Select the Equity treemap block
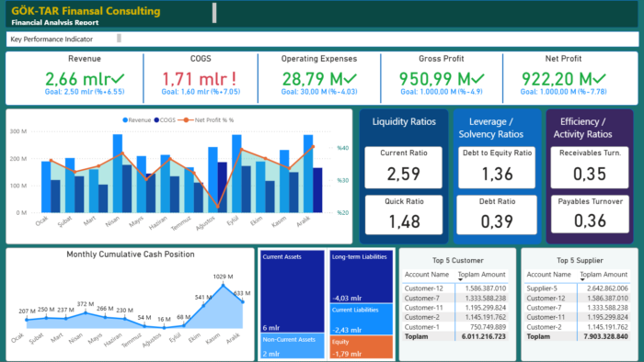 click(x=361, y=347)
